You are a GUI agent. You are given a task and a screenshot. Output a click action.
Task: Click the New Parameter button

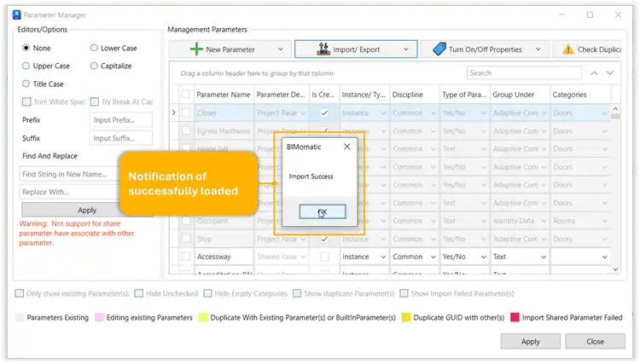tap(230, 49)
